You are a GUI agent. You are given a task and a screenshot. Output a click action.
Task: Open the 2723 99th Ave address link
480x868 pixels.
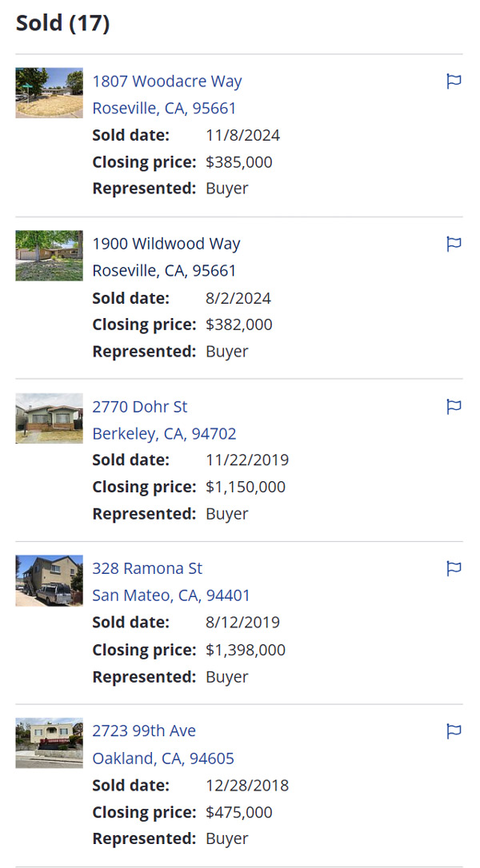(x=144, y=731)
